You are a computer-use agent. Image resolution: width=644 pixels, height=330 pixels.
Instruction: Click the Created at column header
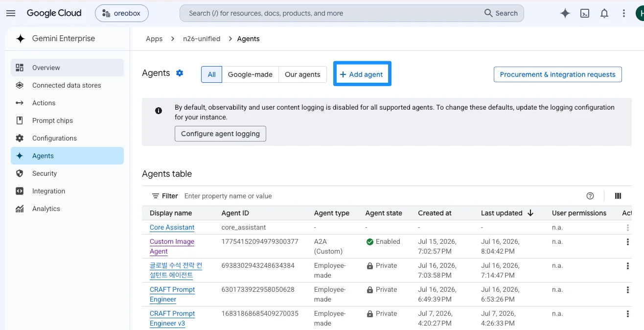pos(435,213)
